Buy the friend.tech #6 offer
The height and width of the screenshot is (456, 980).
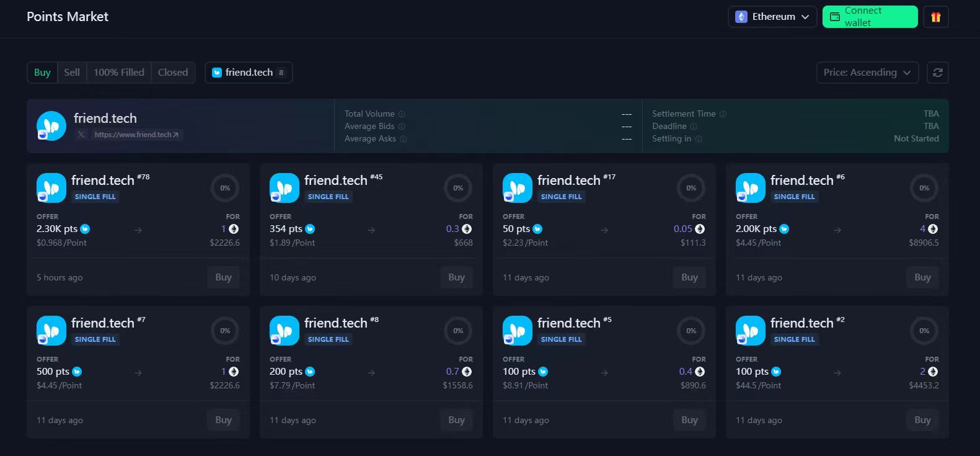[x=922, y=277]
